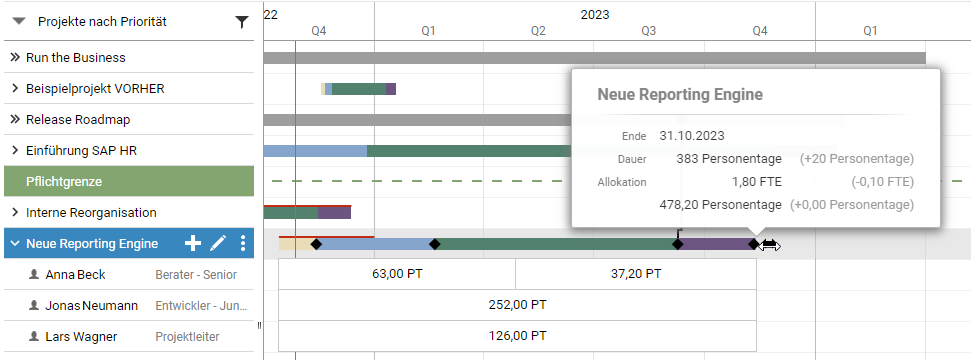The width and height of the screenshot is (971, 360).
Task: Click the last milestone diamond of Neue Reporting Engine
Action: point(753,244)
